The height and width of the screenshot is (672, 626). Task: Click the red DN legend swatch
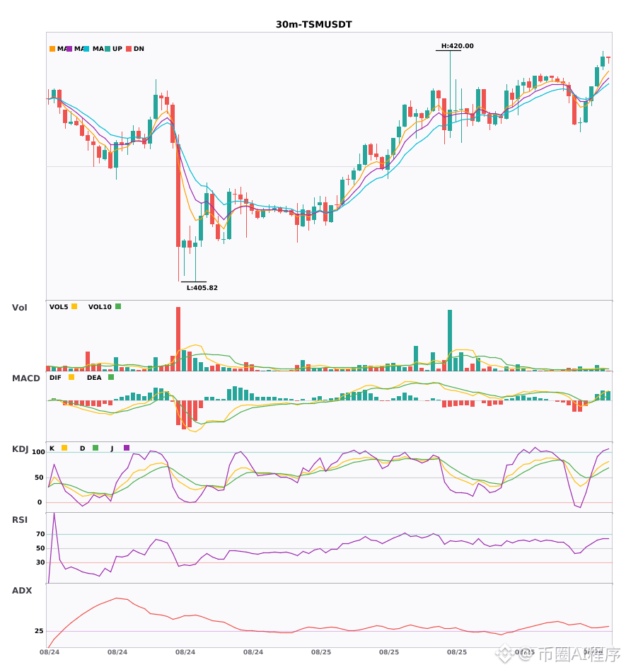(129, 49)
